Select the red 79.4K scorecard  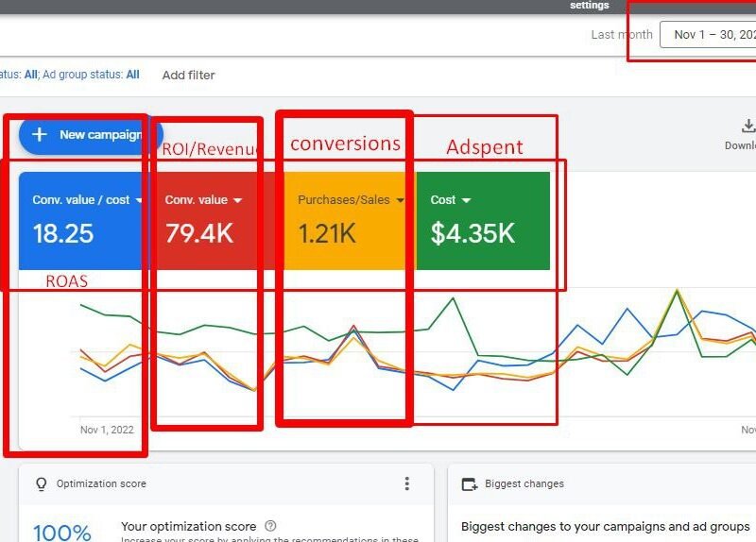pyautogui.click(x=213, y=231)
